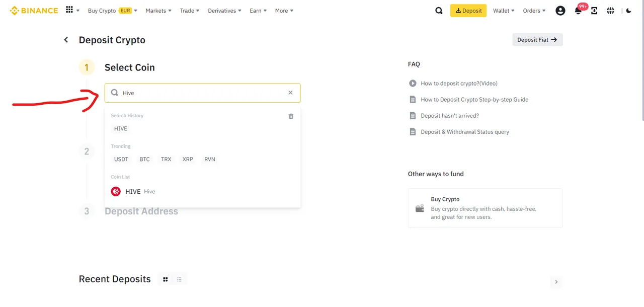Open How to deposit crypto video link

point(459,84)
